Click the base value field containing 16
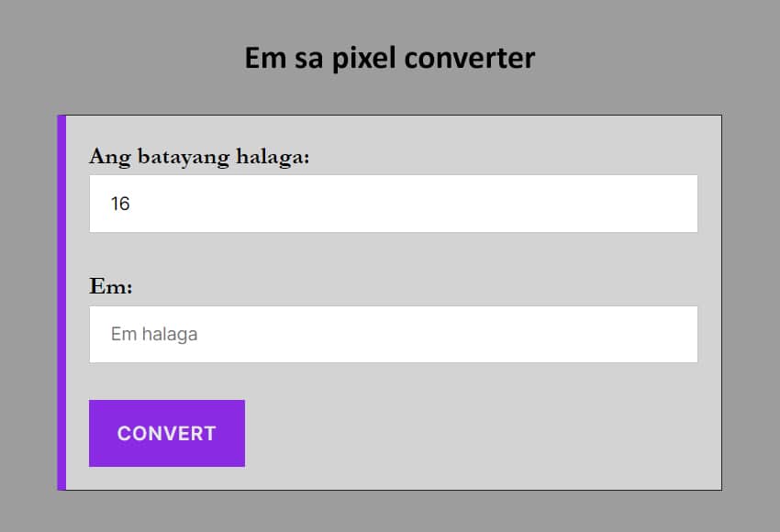The image size is (780, 532). pyautogui.click(x=393, y=204)
